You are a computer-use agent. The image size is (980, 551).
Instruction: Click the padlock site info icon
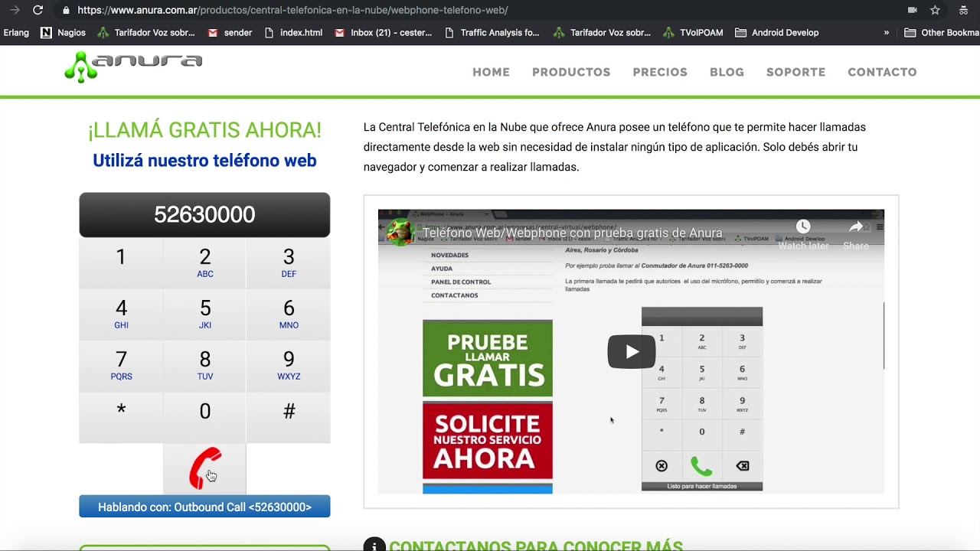pos(66,11)
